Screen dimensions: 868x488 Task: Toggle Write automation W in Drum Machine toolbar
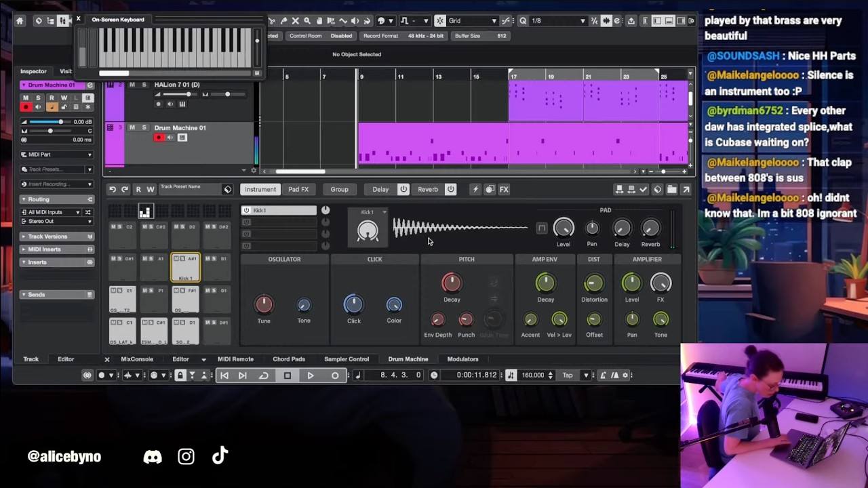click(151, 190)
